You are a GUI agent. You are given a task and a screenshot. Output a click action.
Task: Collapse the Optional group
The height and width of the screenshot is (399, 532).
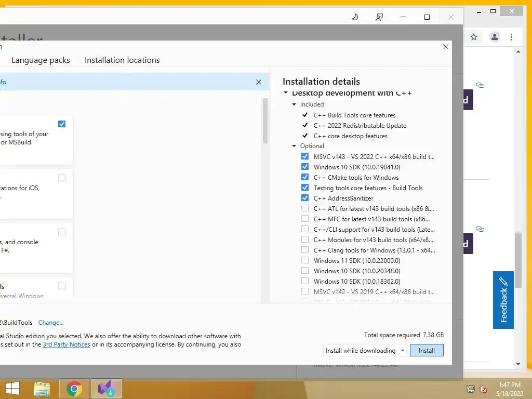click(294, 146)
